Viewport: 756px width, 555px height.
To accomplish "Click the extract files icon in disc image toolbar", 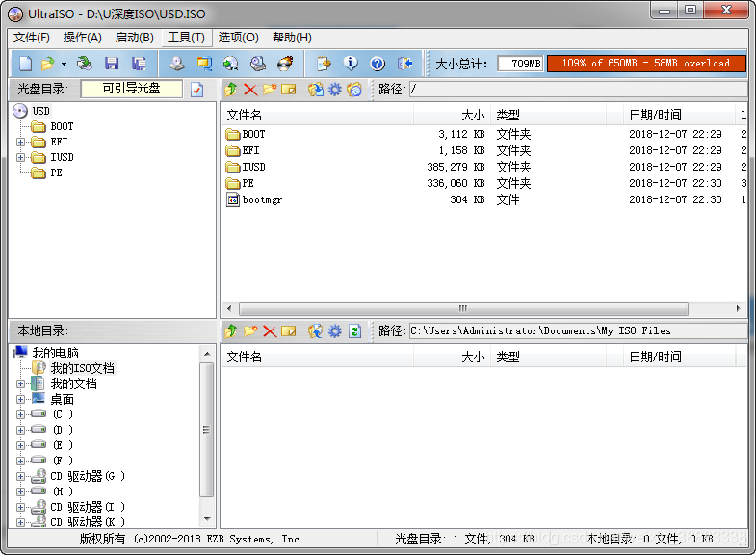I will pyautogui.click(x=316, y=90).
